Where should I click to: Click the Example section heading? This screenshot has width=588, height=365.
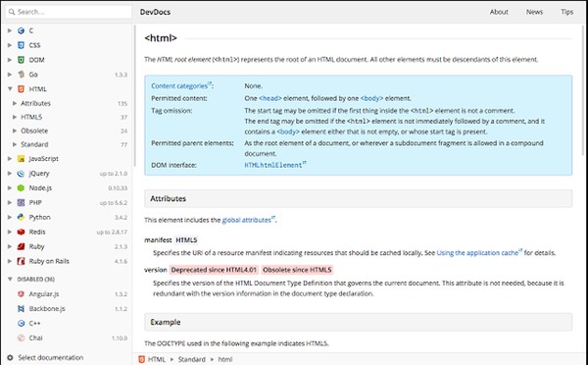pyautogui.click(x=358, y=322)
